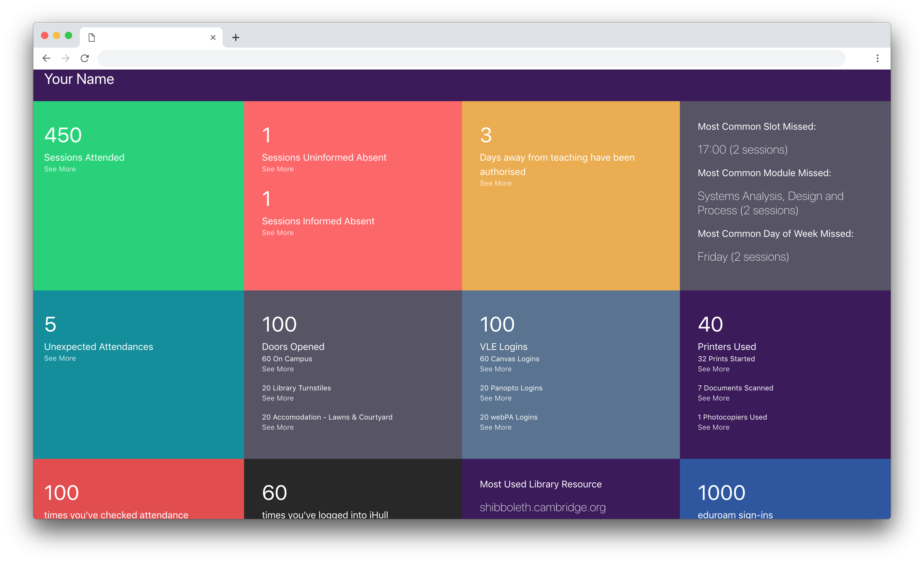Screen dimensions: 924x563
Task: See more under 7 Documents Scanned
Action: pos(713,398)
